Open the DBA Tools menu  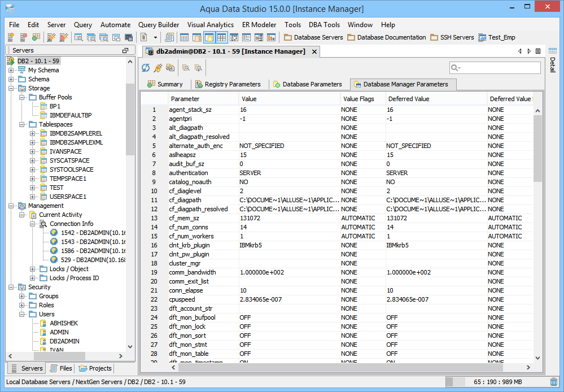point(324,24)
